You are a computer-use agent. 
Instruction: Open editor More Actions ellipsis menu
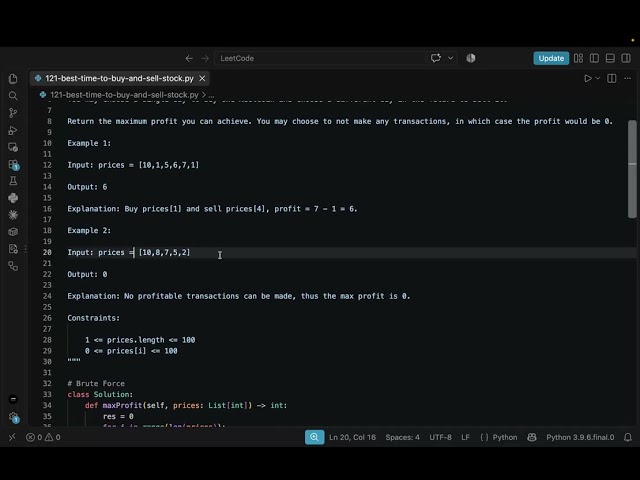coord(627,78)
